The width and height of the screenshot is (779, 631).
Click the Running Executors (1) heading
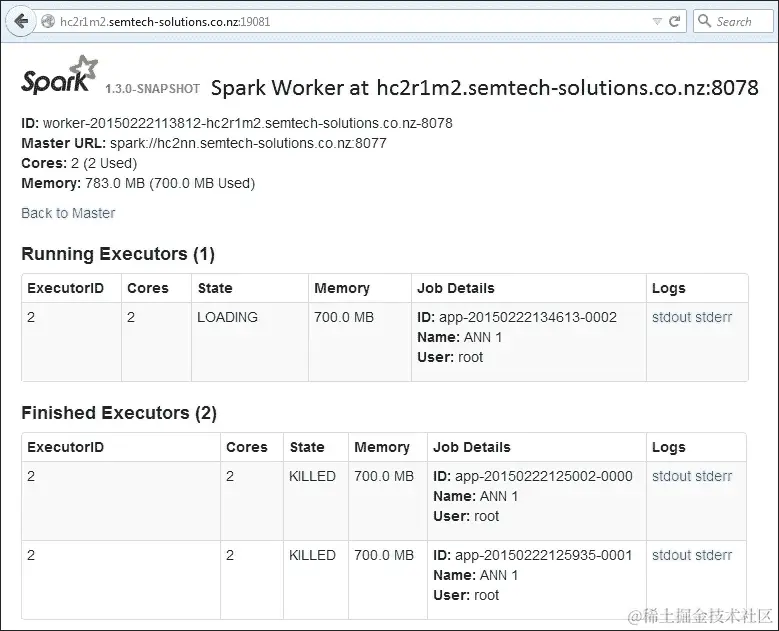click(x=118, y=254)
